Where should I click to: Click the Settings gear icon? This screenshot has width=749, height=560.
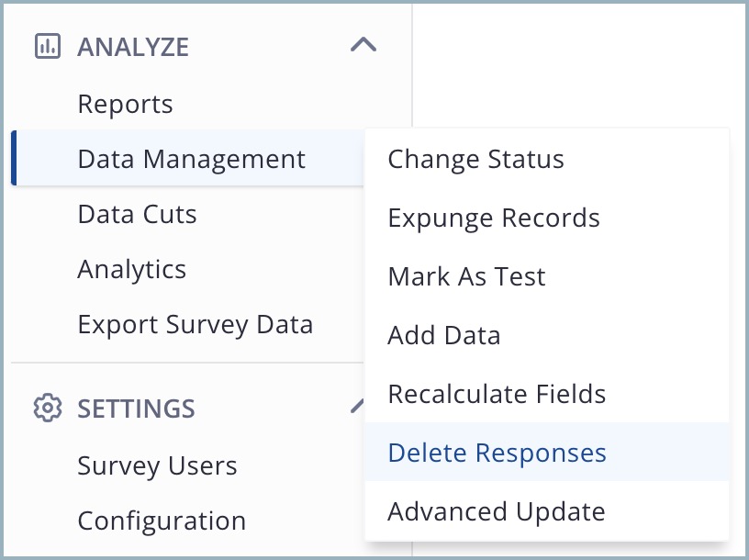(x=47, y=408)
